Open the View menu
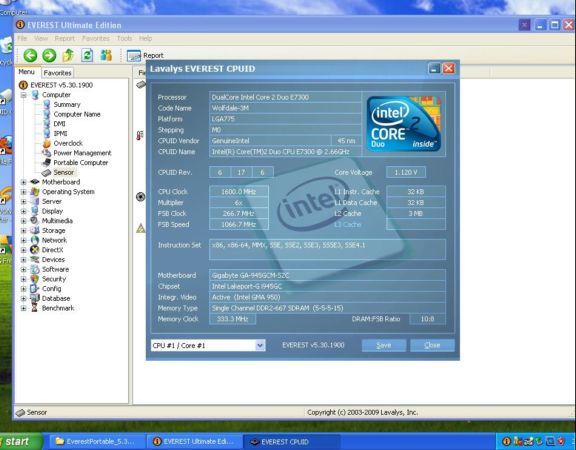This screenshot has width=576, height=450. [41, 38]
